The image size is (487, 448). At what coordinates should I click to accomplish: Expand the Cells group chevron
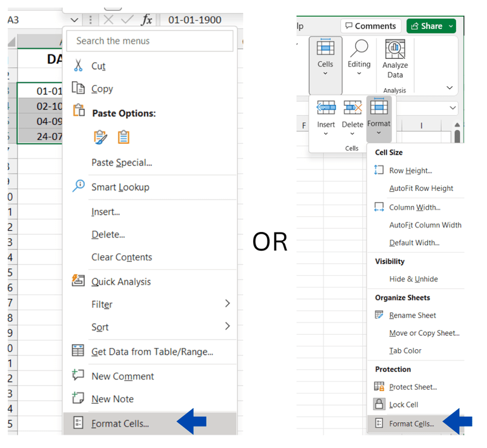pyautogui.click(x=325, y=74)
